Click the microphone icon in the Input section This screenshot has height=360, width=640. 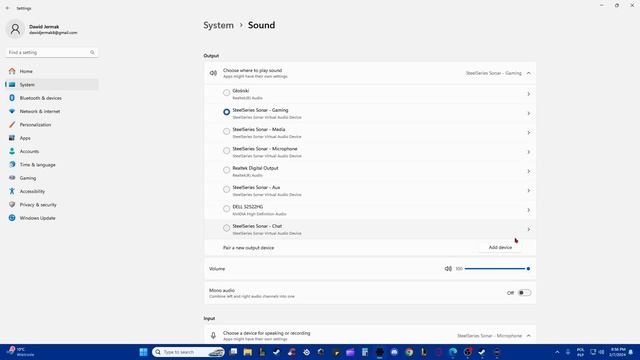click(x=213, y=336)
